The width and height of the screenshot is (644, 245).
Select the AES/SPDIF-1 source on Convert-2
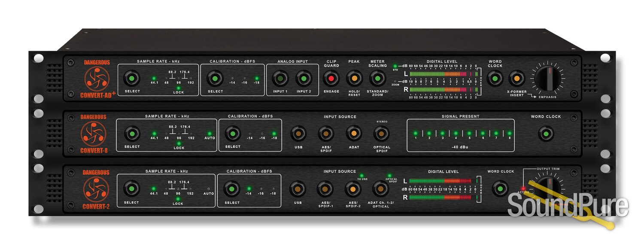(x=325, y=189)
